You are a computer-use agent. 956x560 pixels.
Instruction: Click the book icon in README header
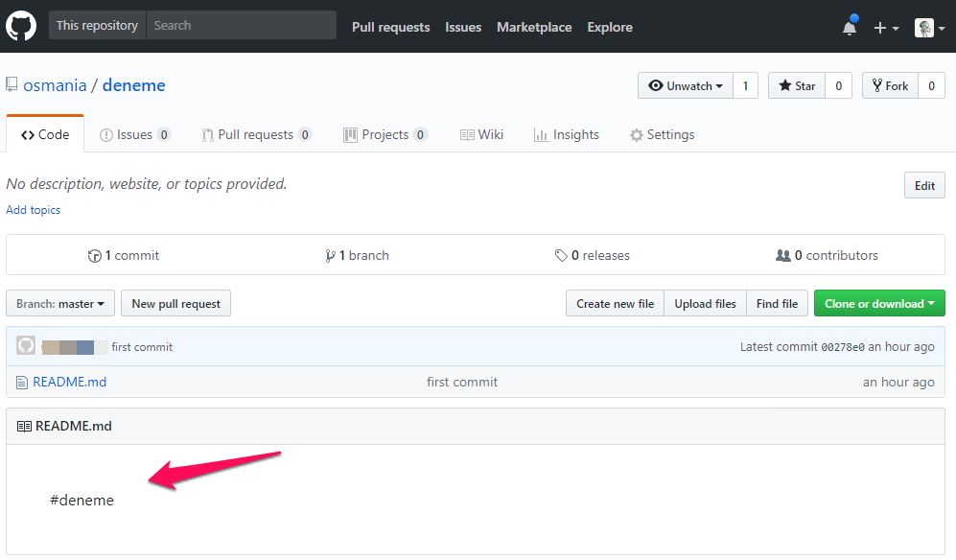click(x=24, y=427)
